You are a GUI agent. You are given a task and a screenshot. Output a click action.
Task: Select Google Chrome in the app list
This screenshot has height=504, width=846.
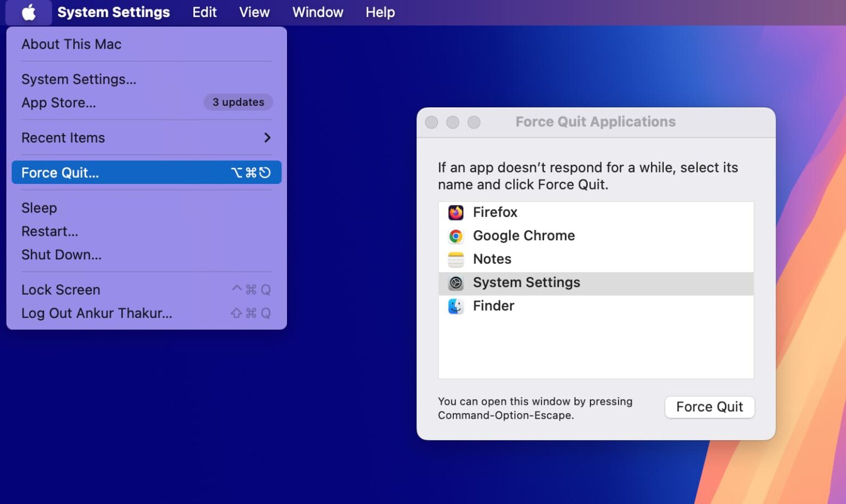click(596, 236)
